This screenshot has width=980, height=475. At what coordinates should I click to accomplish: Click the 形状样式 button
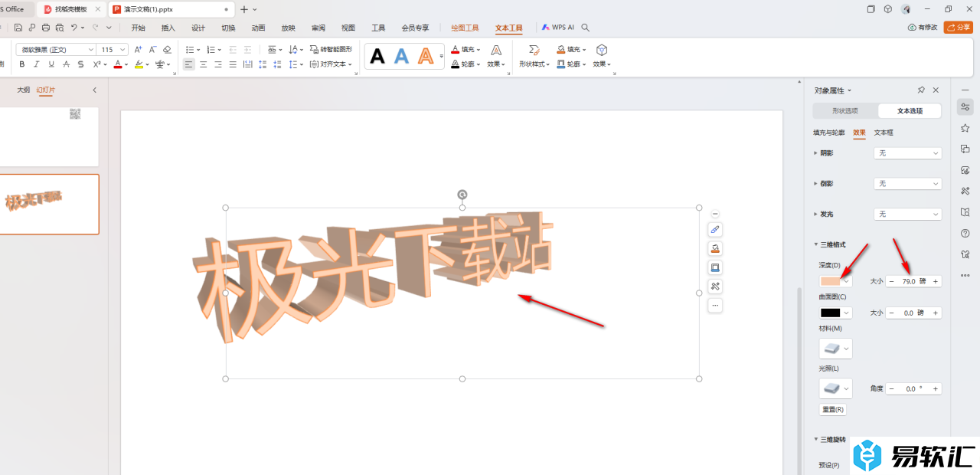(x=534, y=56)
